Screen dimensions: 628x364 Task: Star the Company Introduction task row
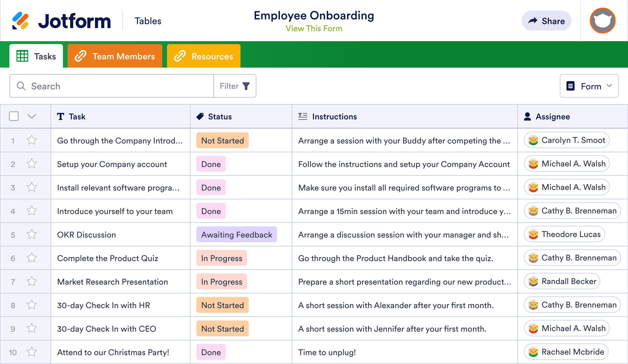31,141
